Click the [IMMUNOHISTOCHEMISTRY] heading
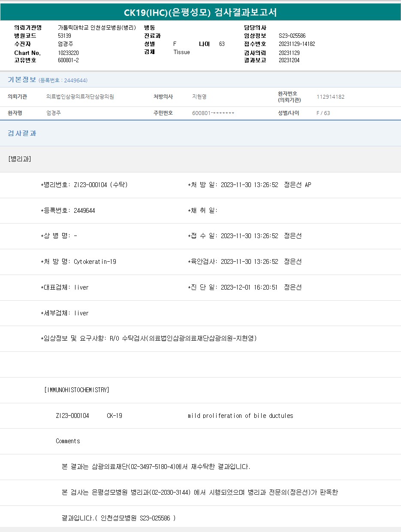This screenshot has height=532, width=401. tap(77, 390)
